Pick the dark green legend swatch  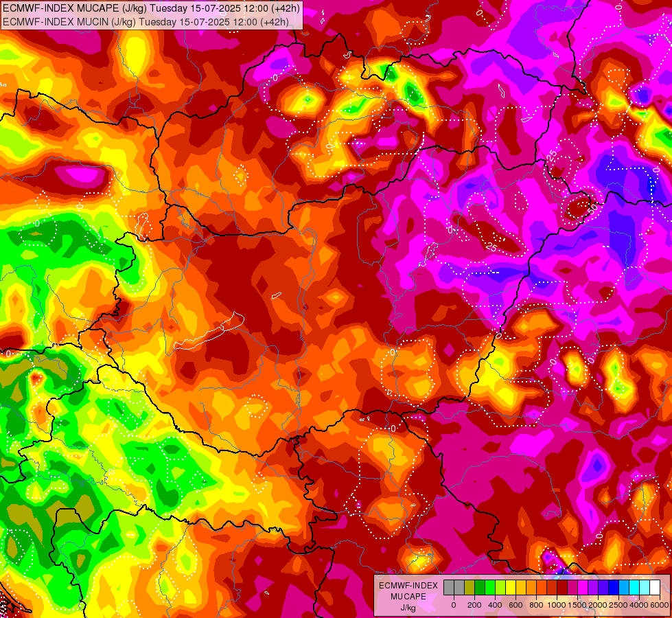pyautogui.click(x=480, y=587)
